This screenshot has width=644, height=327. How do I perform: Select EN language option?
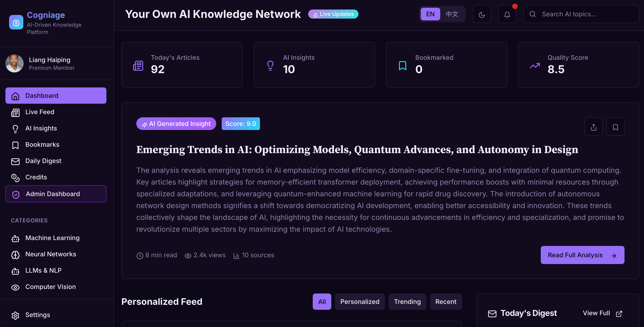tap(430, 14)
